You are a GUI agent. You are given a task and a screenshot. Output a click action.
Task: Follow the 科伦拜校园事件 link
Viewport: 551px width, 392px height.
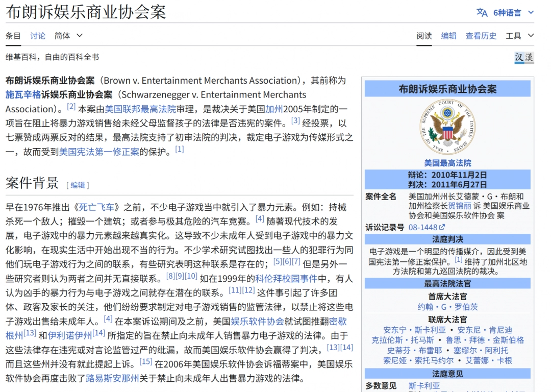pyautogui.click(x=286, y=279)
